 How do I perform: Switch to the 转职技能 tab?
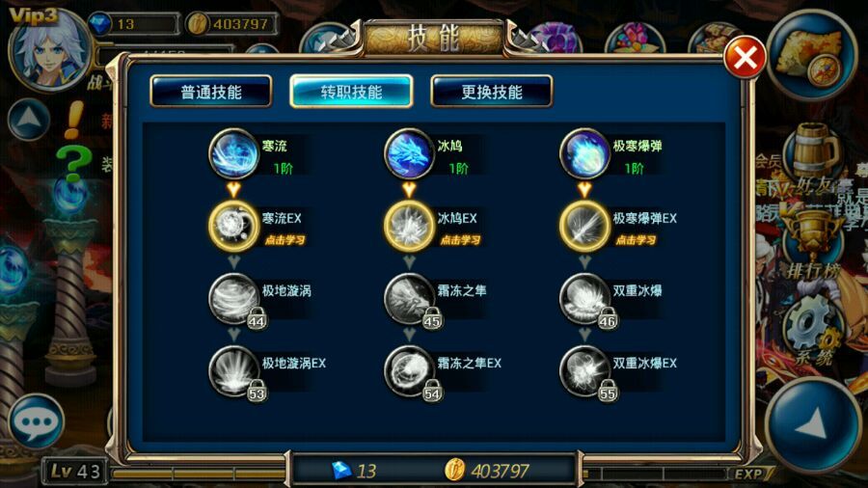[351, 92]
